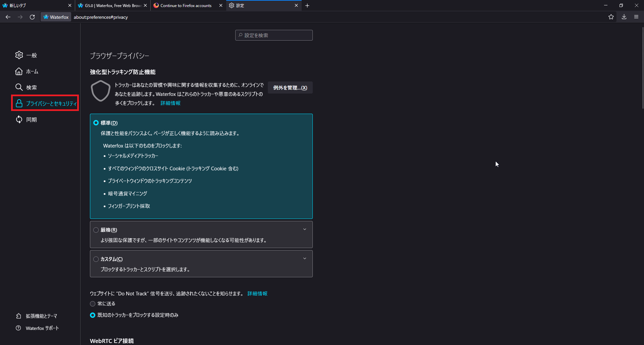Image resolution: width=644 pixels, height=345 pixels.
Task: Reload the current page
Action: coord(32,17)
